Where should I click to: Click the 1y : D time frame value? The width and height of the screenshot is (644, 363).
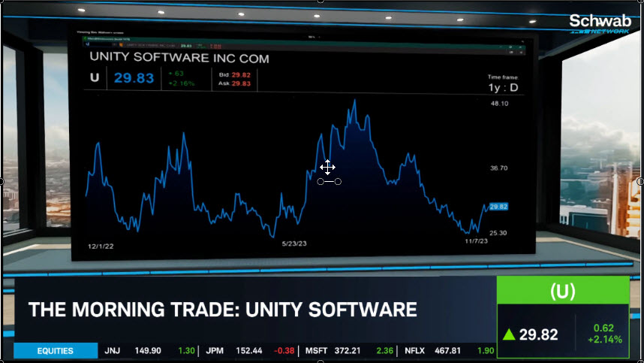coord(503,88)
